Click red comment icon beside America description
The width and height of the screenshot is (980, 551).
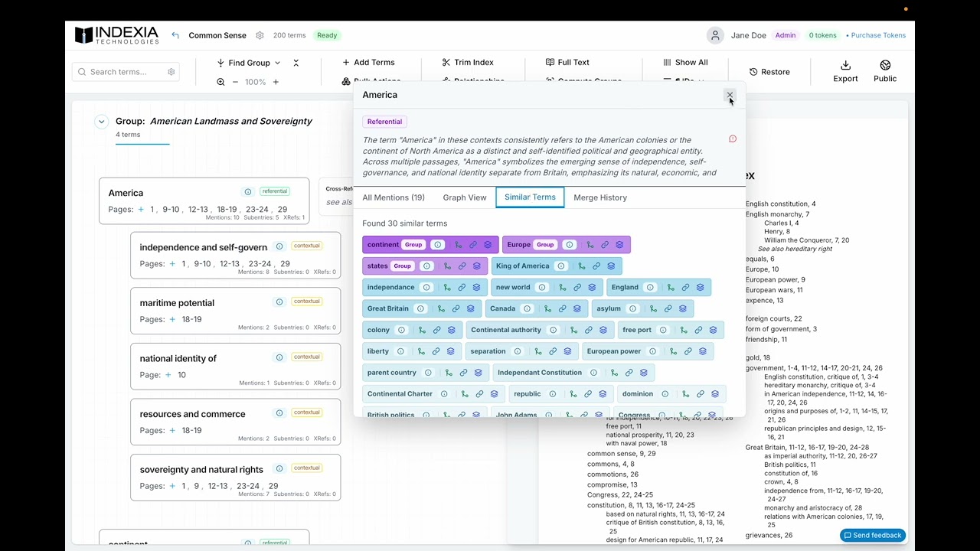pyautogui.click(x=733, y=139)
